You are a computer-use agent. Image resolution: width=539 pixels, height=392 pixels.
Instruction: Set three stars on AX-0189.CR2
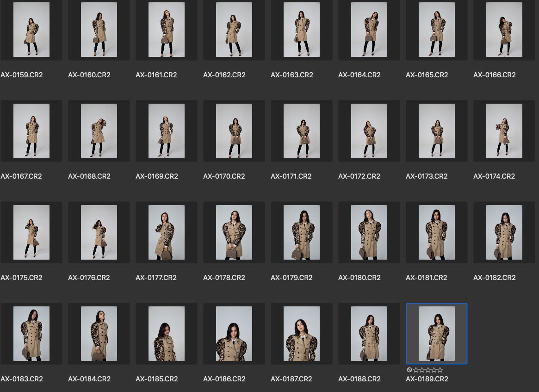(427, 370)
